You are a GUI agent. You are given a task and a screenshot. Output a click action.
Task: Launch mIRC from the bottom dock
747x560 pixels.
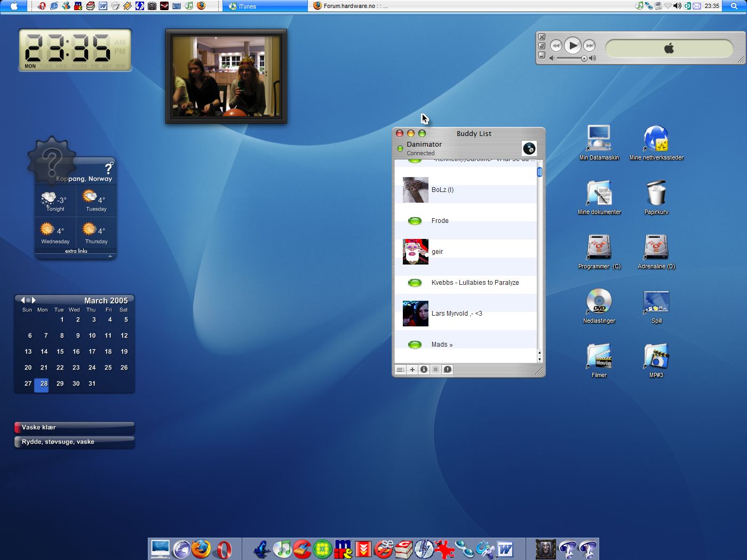(x=343, y=549)
